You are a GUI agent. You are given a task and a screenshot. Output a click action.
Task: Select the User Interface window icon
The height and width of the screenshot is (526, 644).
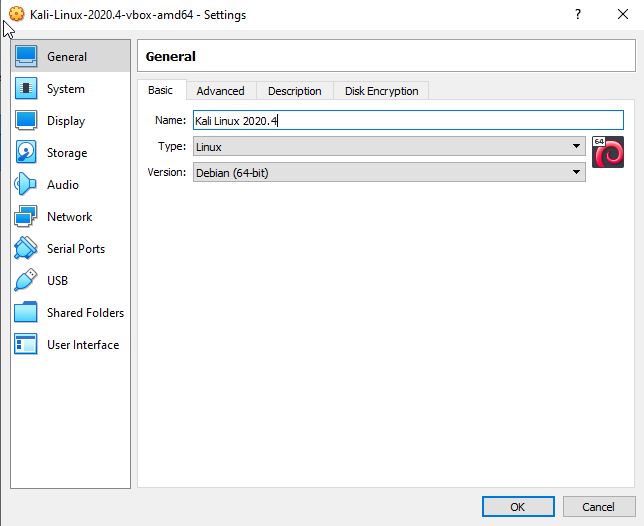26,345
